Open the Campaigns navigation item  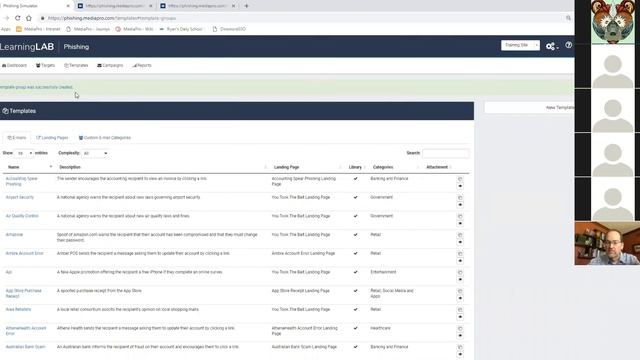(x=110, y=65)
